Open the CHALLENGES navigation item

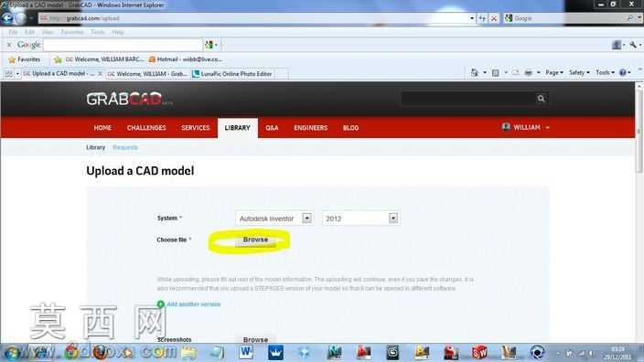click(x=146, y=128)
